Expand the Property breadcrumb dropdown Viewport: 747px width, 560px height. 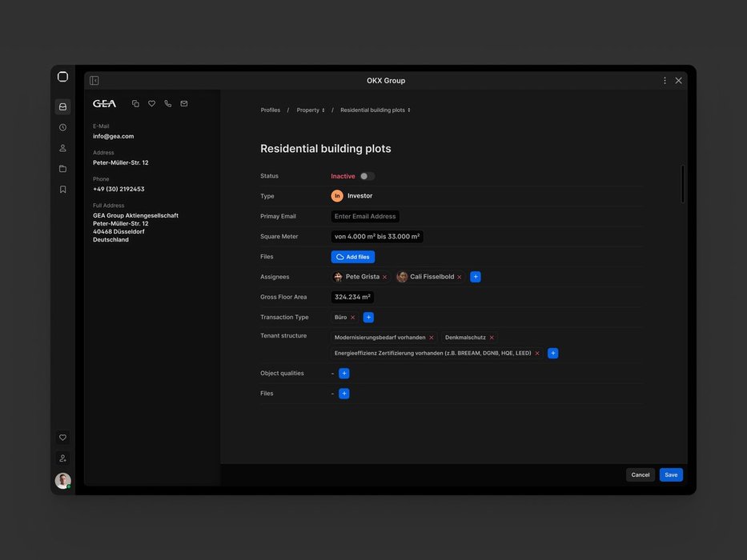(311, 110)
